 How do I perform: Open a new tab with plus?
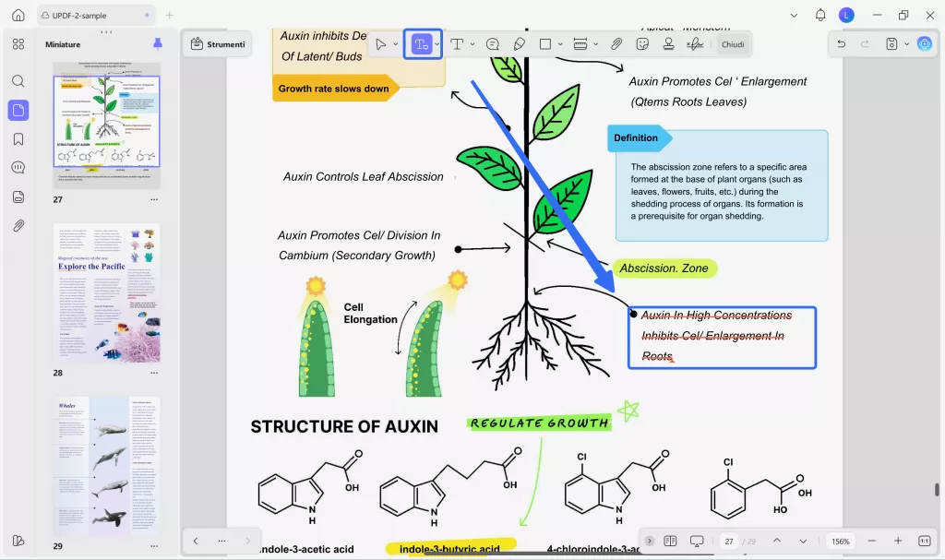(x=170, y=15)
